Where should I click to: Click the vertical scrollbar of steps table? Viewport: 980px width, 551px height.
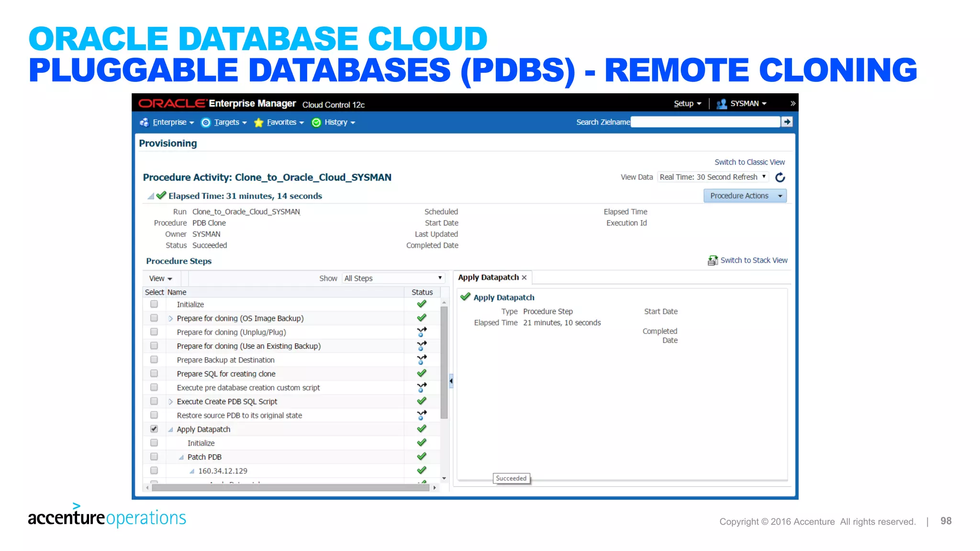point(444,363)
